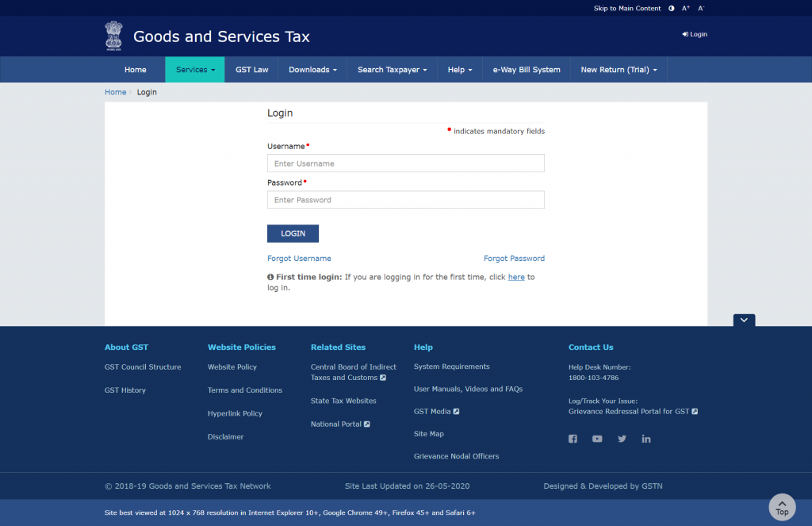Expand the Help navigation dropdown
Viewport: 812px width, 526px height.
pyautogui.click(x=460, y=70)
